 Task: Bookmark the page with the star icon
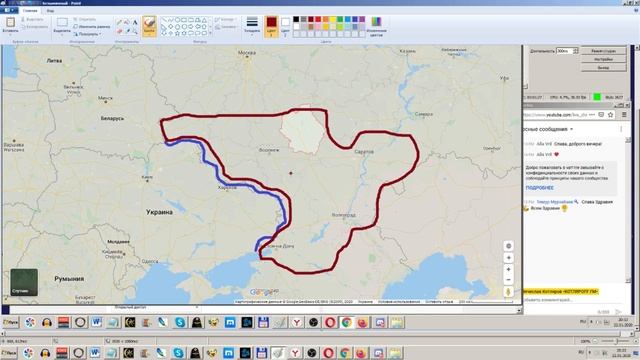pyautogui.click(x=610, y=115)
